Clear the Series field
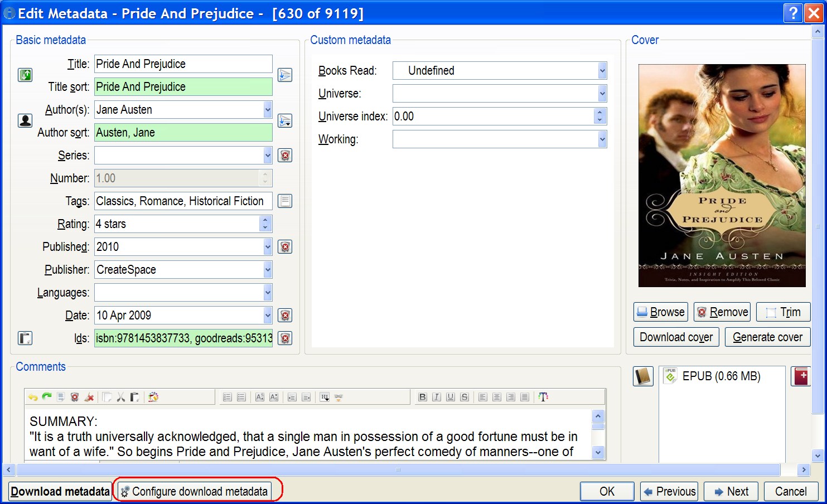827x504 pixels. click(285, 156)
